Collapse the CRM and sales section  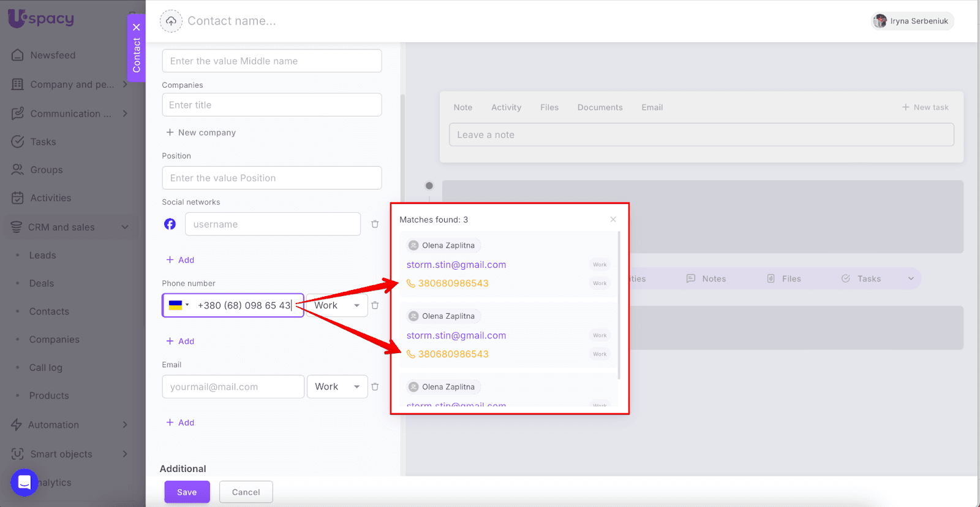click(125, 227)
